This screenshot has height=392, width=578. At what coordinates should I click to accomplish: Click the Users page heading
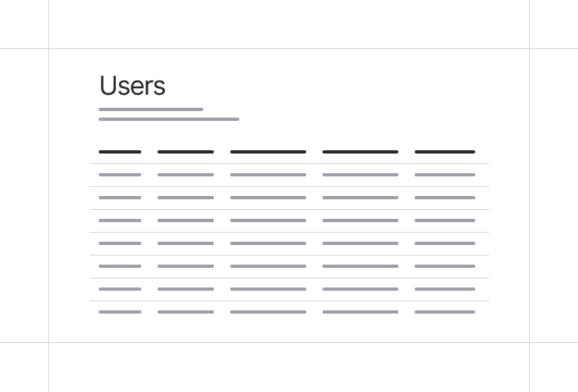pos(132,86)
